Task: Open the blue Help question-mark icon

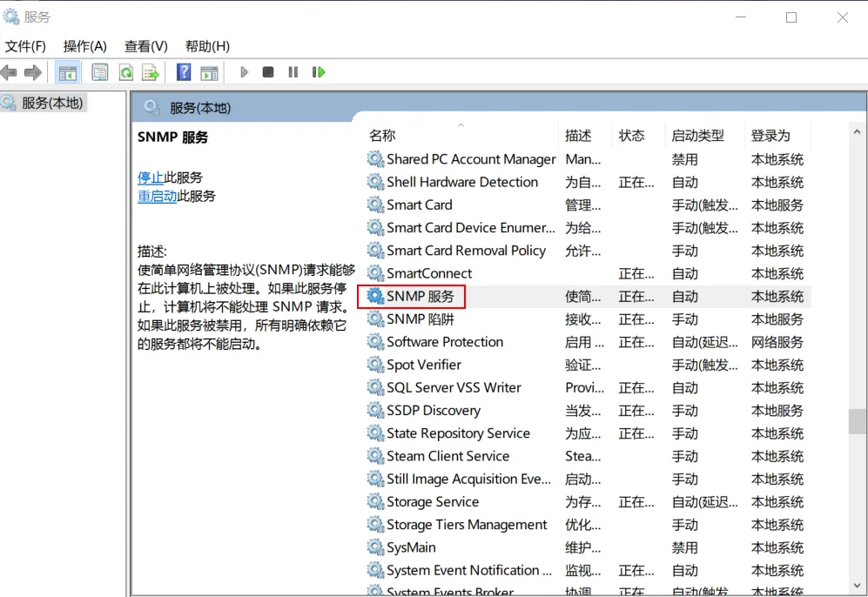Action: click(x=184, y=72)
